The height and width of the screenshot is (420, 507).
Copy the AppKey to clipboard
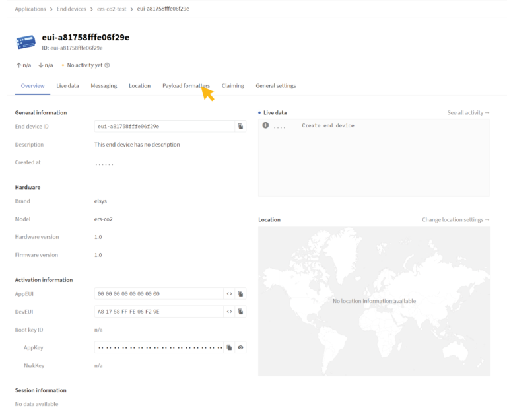tap(229, 347)
